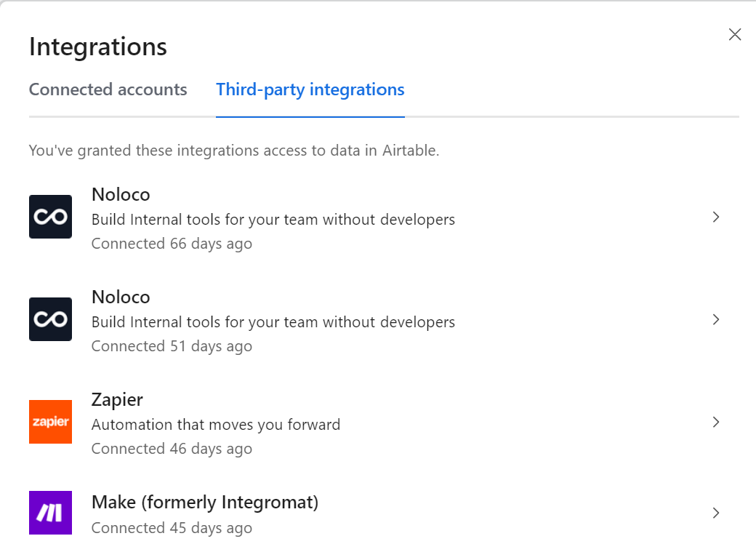
Task: Click the Noloco title above 'Connected 66 days ago'
Action: tap(121, 194)
